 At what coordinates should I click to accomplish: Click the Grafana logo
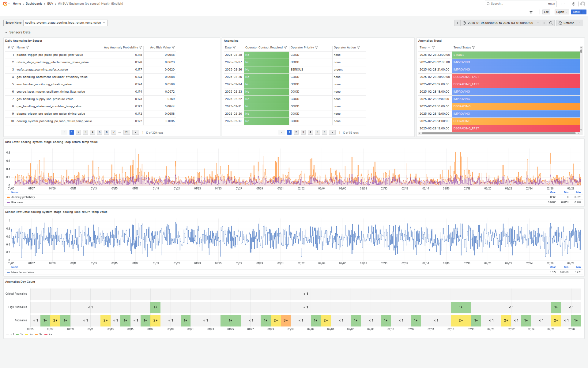(4, 4)
